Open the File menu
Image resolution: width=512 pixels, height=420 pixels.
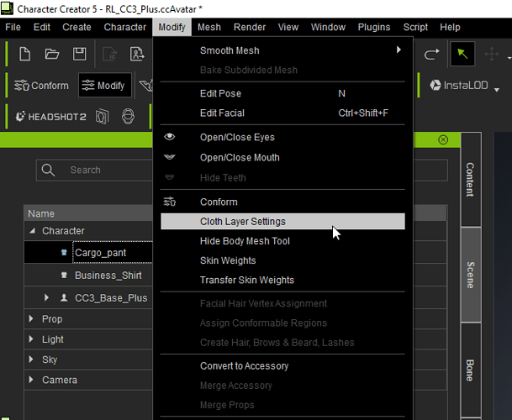coord(13,27)
